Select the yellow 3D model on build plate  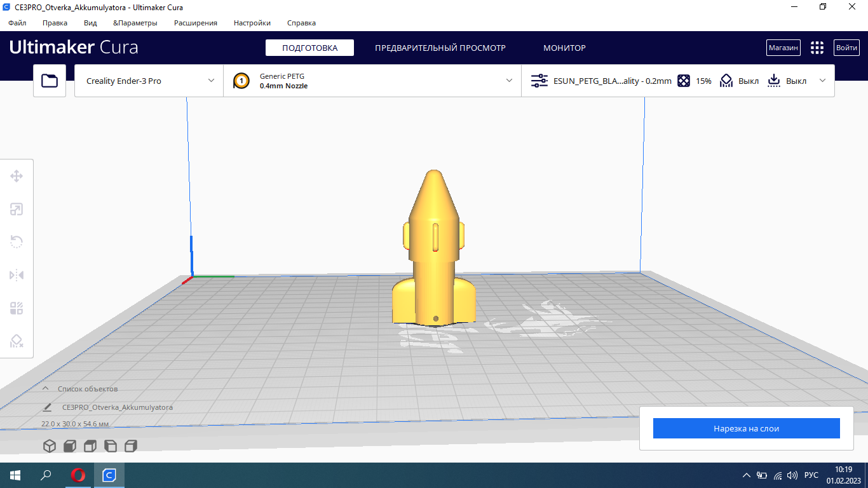(x=433, y=248)
